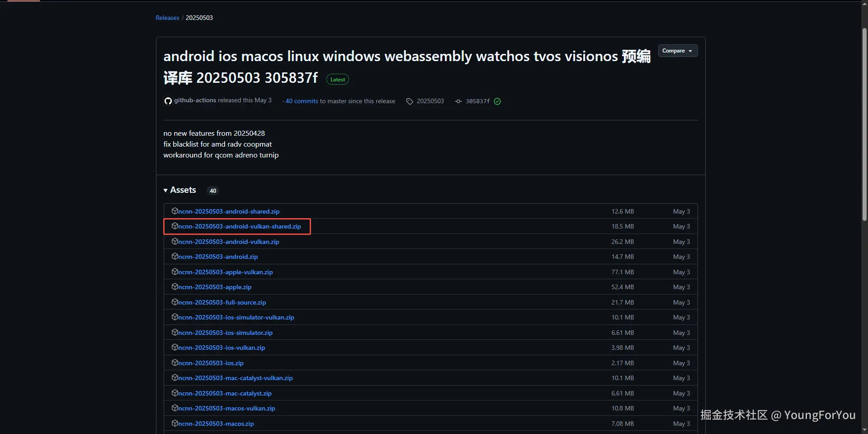The image size is (868, 434).
Task: Click the commit icon next to 305837f
Action: (458, 101)
